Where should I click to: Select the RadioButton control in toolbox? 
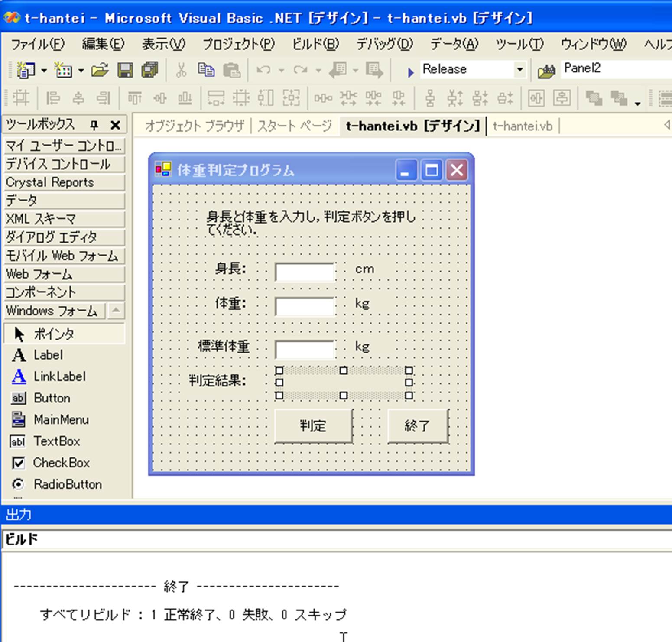(67, 484)
